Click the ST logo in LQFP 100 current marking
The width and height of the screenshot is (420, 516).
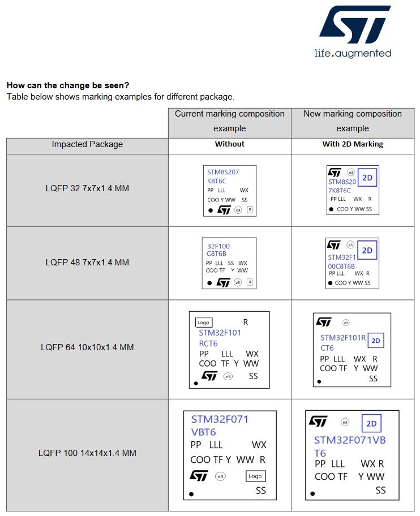pyautogui.click(x=199, y=476)
